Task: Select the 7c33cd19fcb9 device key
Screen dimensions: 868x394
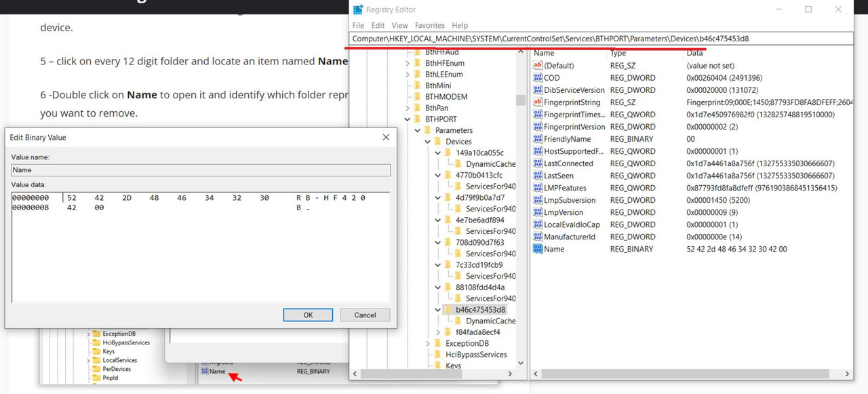Action: [479, 264]
